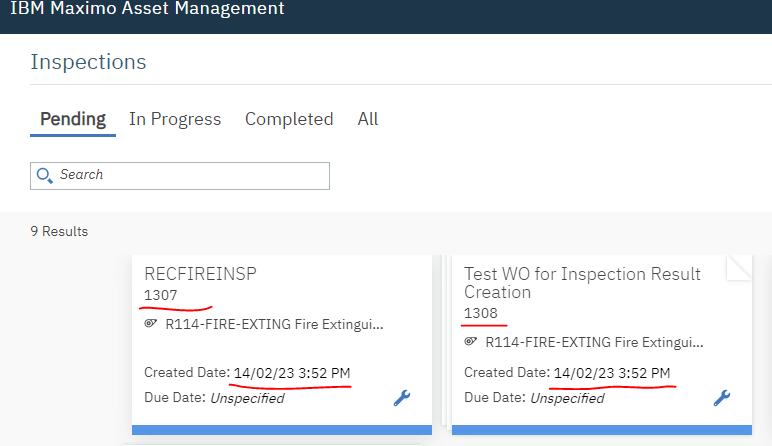
Task: Click the blue bar under RECFIREINSP card
Action: (x=282, y=430)
